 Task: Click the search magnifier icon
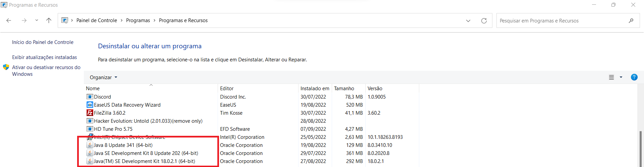tap(631, 21)
